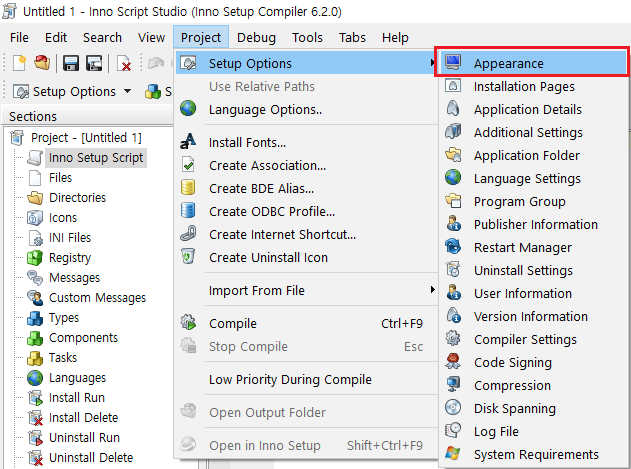Image resolution: width=631 pixels, height=469 pixels.
Task: Open the Setup Options toolbar dropdown arrow
Action: (127, 91)
